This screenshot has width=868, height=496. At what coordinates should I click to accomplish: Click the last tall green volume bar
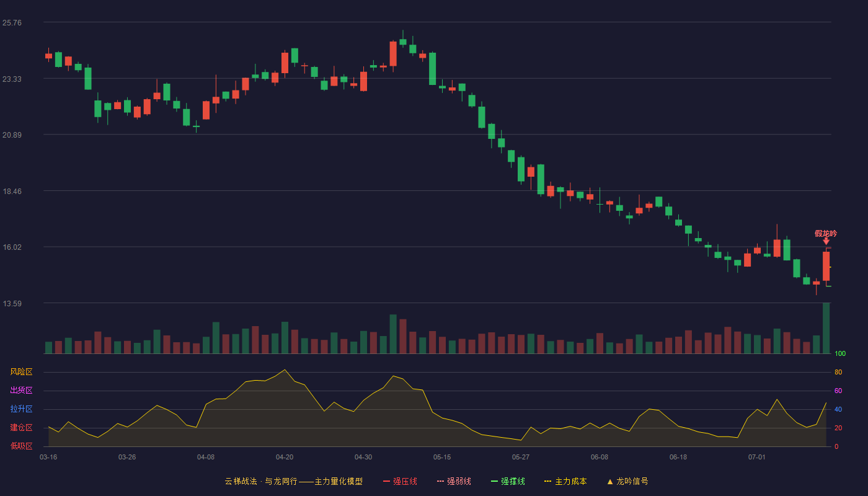pos(826,328)
